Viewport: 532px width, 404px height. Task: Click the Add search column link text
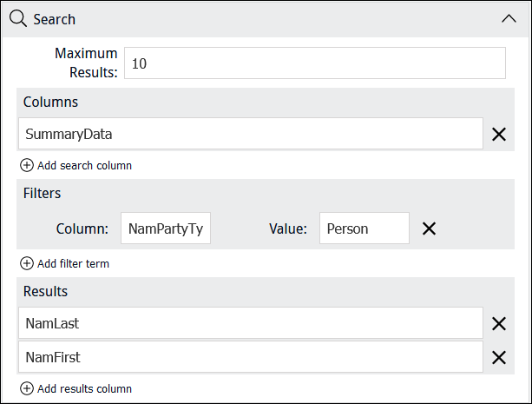(84, 165)
